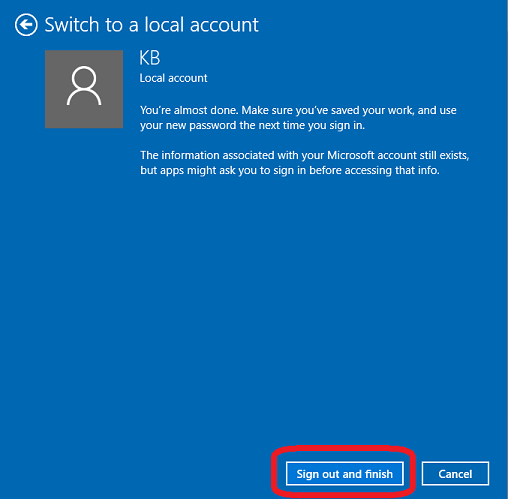Screen dimensions: 508x499
Task: Cancel switching to a local account
Action: [455, 474]
